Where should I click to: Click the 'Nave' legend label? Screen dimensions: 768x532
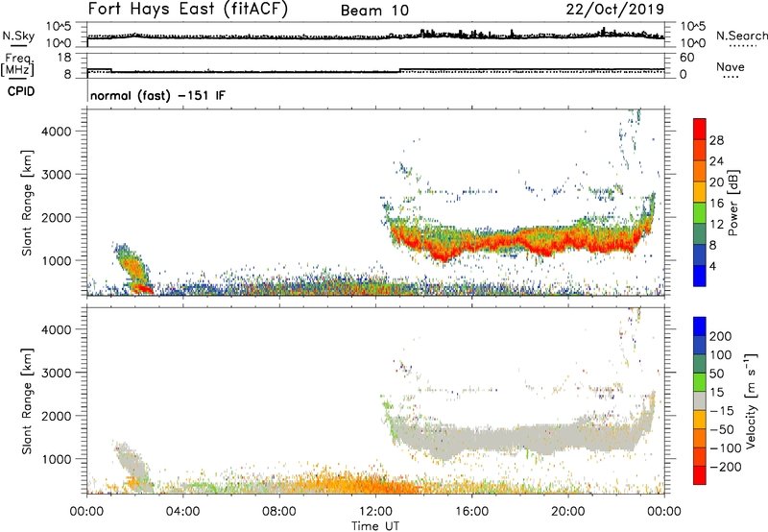pos(731,66)
